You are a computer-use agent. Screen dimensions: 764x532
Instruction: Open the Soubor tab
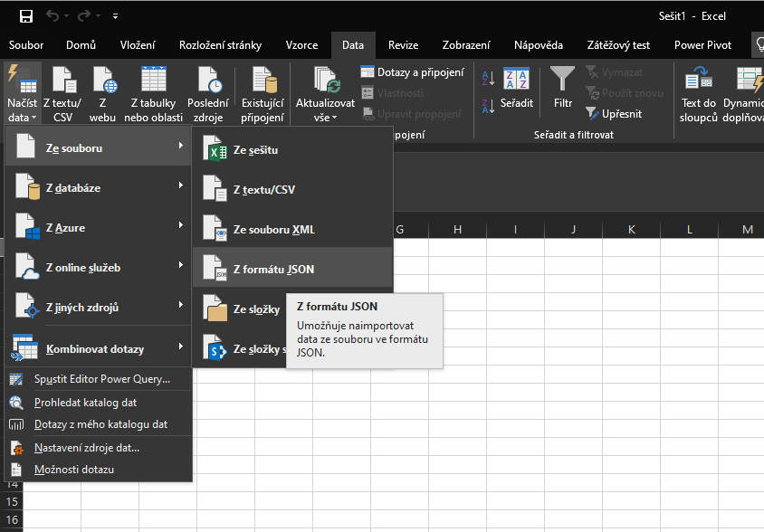[26, 45]
